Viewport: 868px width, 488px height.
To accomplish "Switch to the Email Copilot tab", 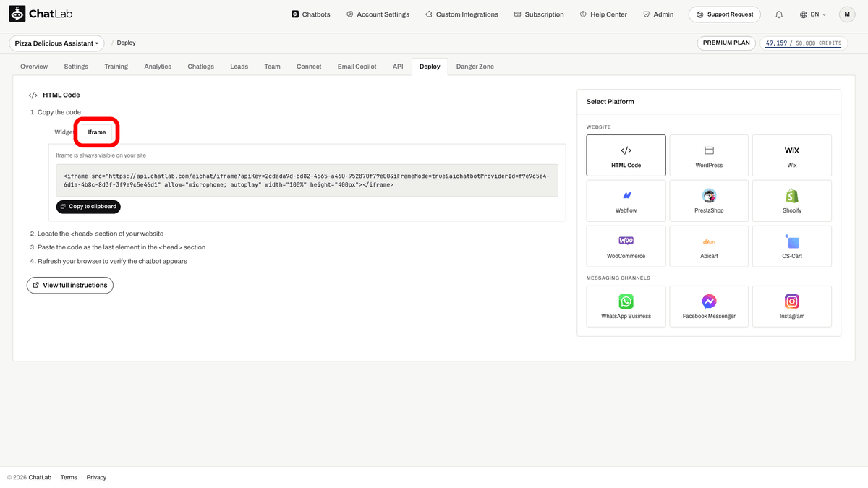I will (357, 67).
